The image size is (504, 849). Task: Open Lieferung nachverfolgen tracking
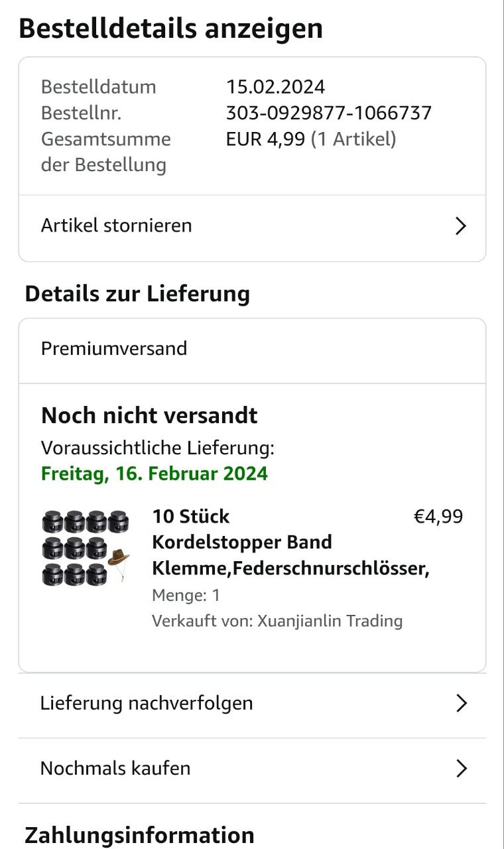147,703
